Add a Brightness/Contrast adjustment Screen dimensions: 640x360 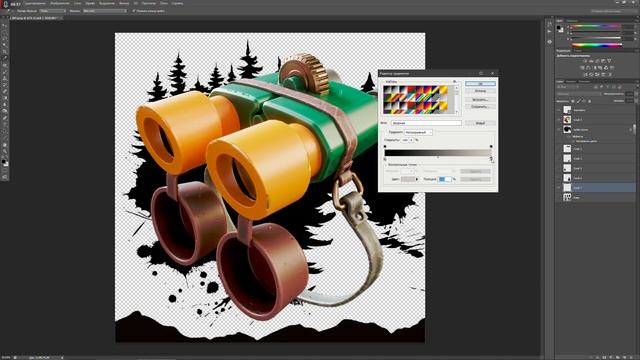585,61
